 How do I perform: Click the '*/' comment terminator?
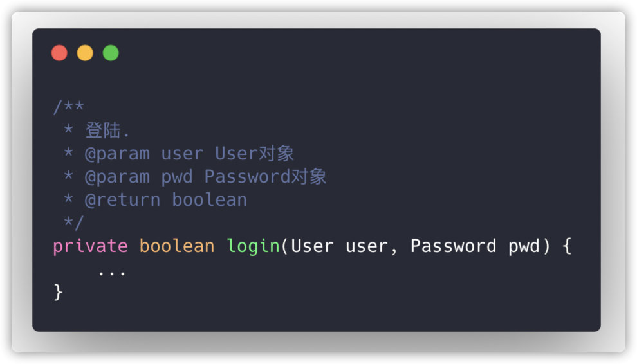pyautogui.click(x=73, y=223)
